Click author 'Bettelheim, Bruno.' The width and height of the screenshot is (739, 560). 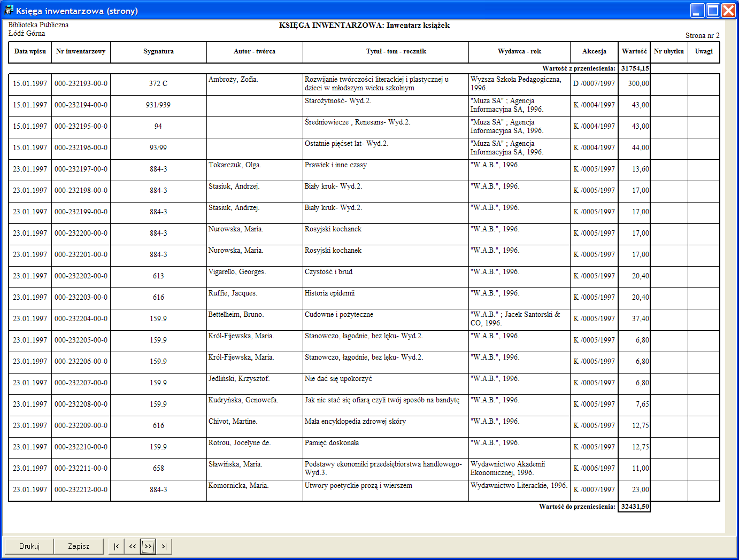(x=236, y=315)
